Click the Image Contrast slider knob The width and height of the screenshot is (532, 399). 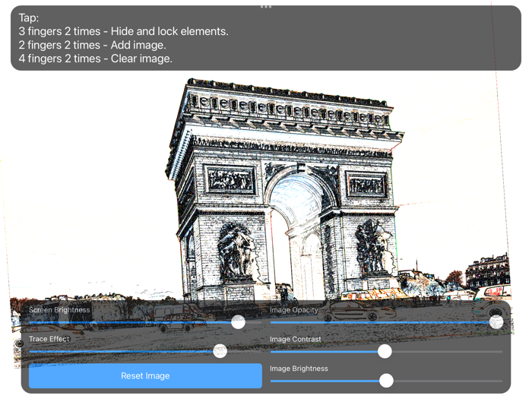[385, 351]
